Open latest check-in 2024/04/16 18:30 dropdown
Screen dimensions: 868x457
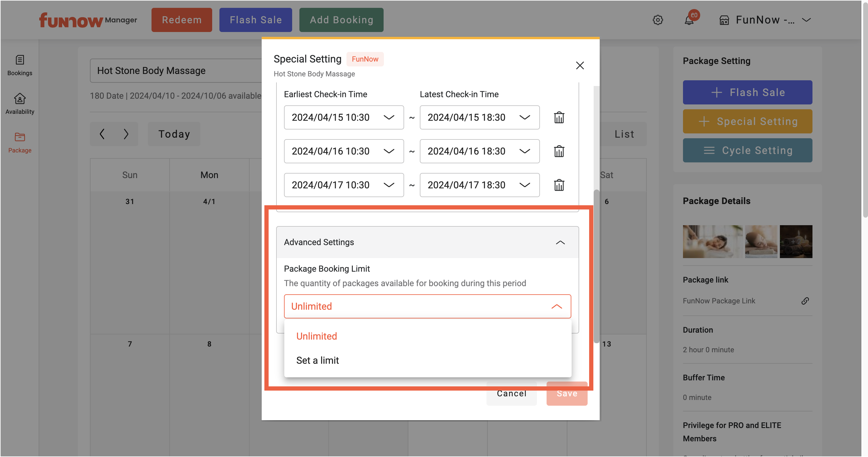480,151
